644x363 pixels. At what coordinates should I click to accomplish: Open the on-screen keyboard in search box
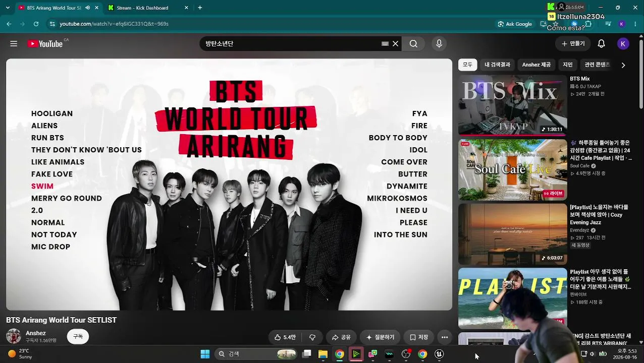385,44
